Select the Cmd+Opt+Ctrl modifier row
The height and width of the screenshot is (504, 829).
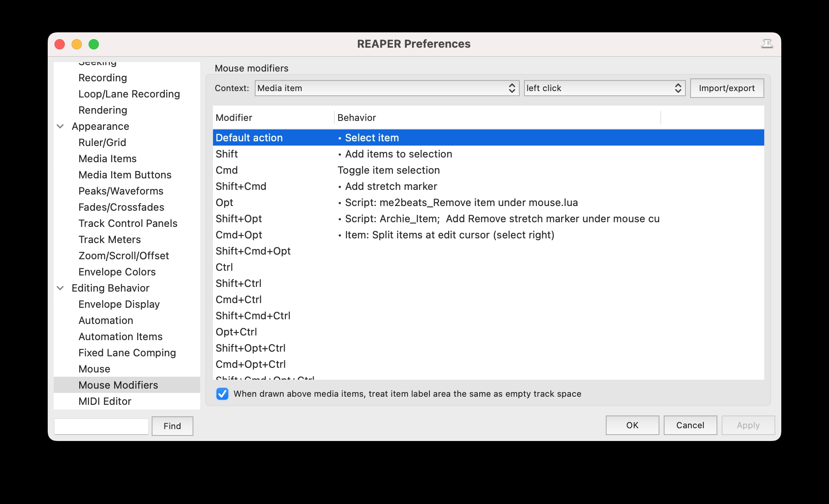[489, 364]
